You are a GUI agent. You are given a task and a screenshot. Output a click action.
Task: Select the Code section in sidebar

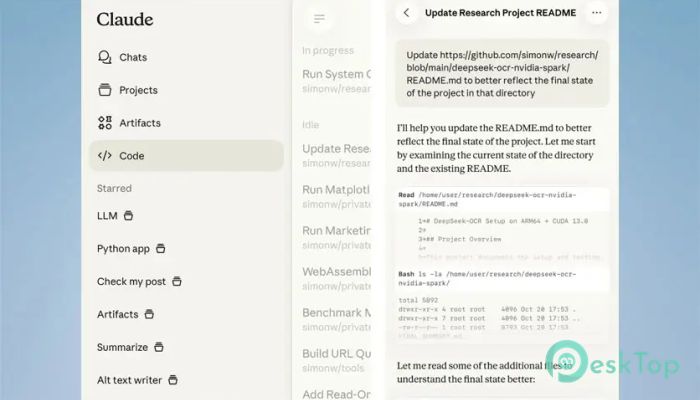pos(186,156)
